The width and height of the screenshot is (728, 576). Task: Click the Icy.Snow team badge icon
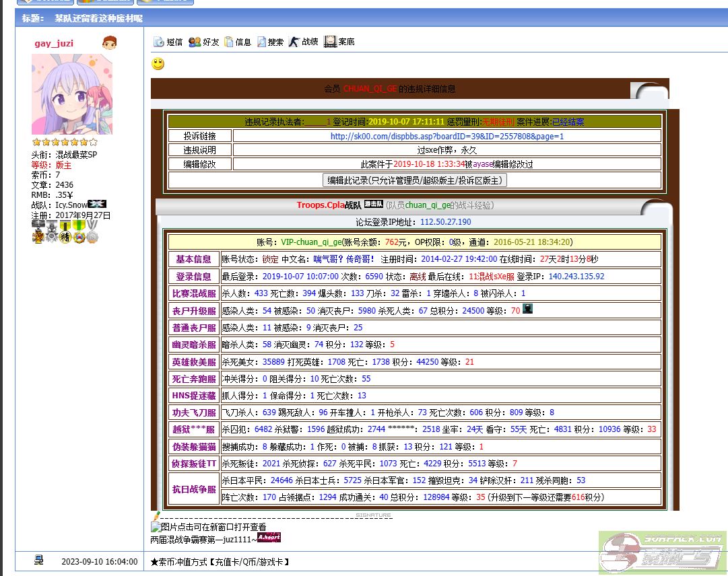[97, 204]
